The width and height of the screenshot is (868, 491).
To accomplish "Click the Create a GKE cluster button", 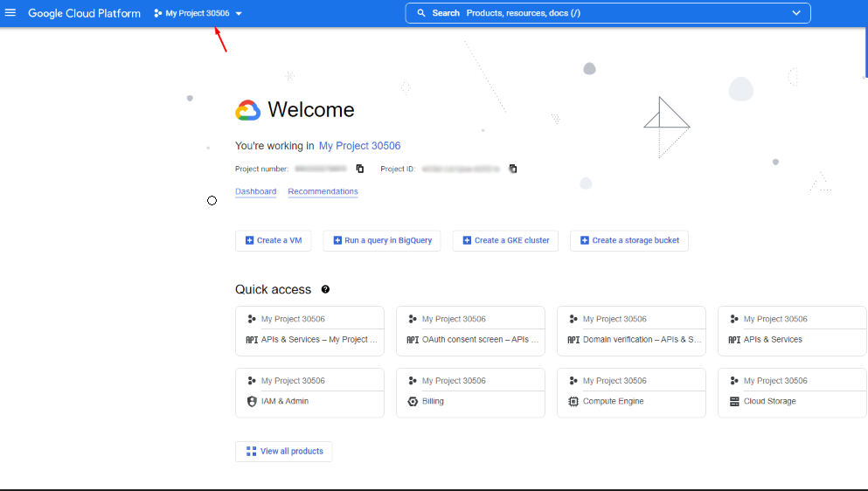I will (x=506, y=240).
